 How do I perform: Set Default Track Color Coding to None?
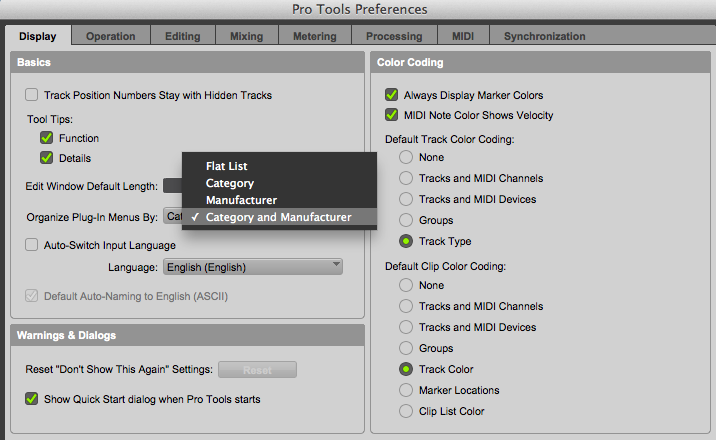click(x=406, y=157)
